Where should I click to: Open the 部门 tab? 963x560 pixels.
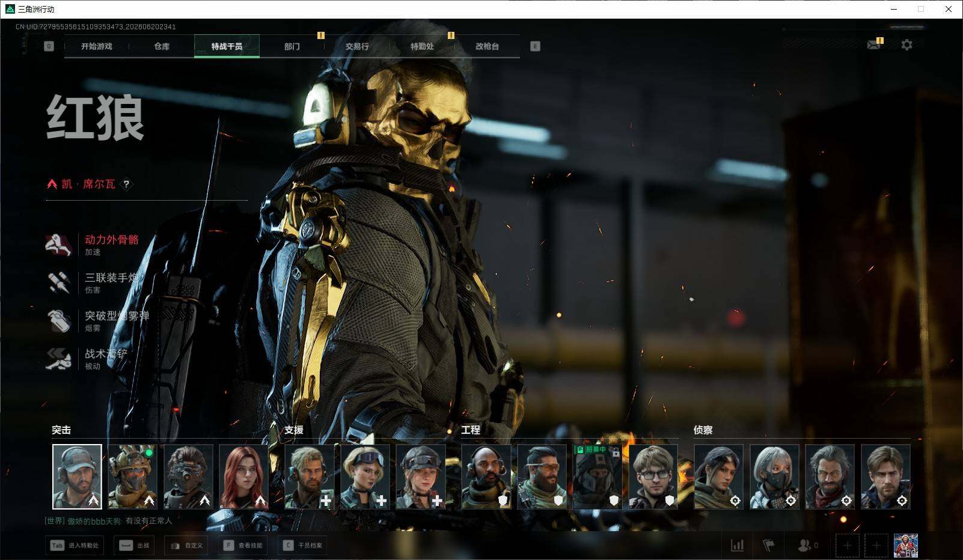click(292, 46)
